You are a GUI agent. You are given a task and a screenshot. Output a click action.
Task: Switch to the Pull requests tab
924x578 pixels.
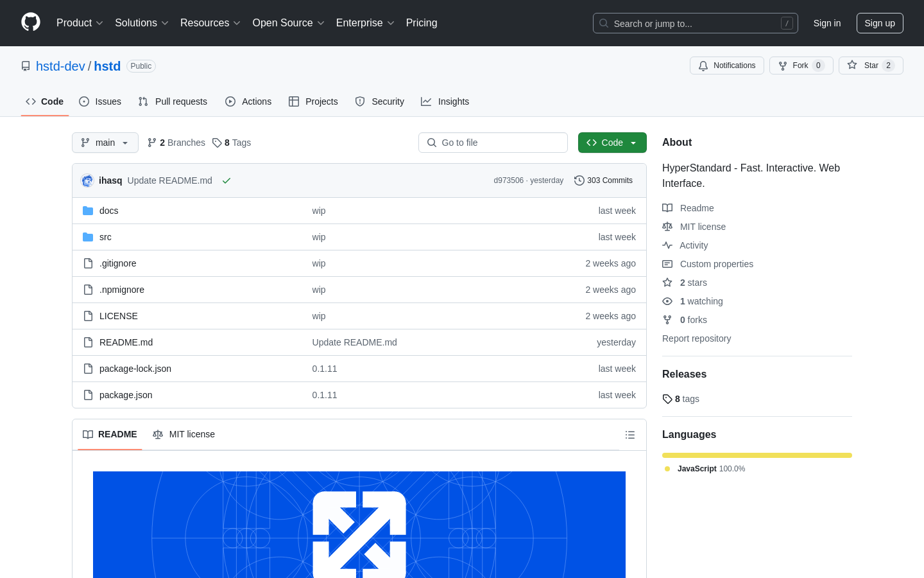click(173, 101)
